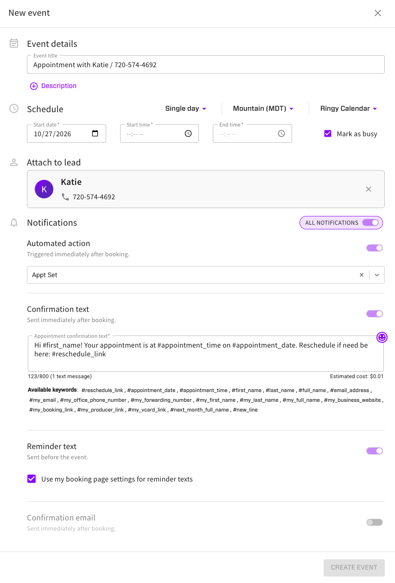Viewport: 395px width, 583px height.
Task: Uncheck the Mark as busy checkbox
Action: (x=328, y=133)
